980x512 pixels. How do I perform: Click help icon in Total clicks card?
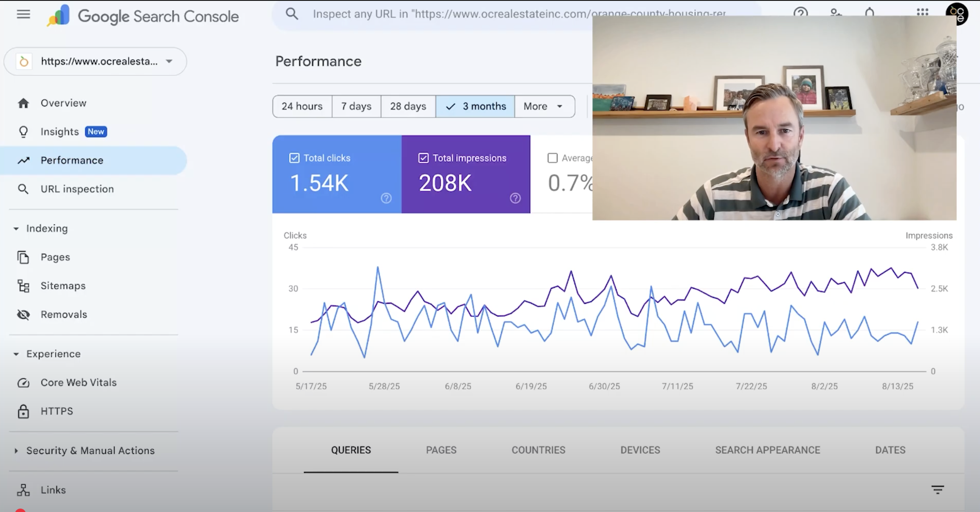tap(386, 198)
